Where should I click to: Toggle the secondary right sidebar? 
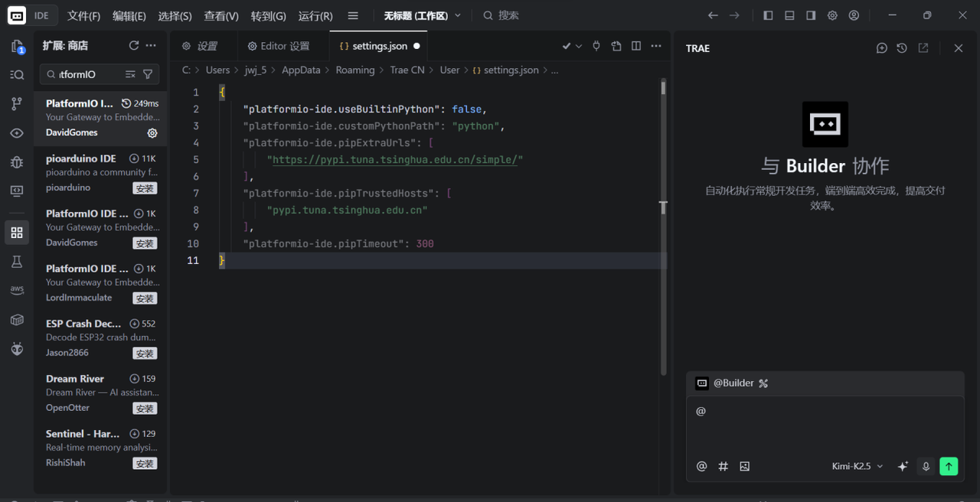(811, 15)
